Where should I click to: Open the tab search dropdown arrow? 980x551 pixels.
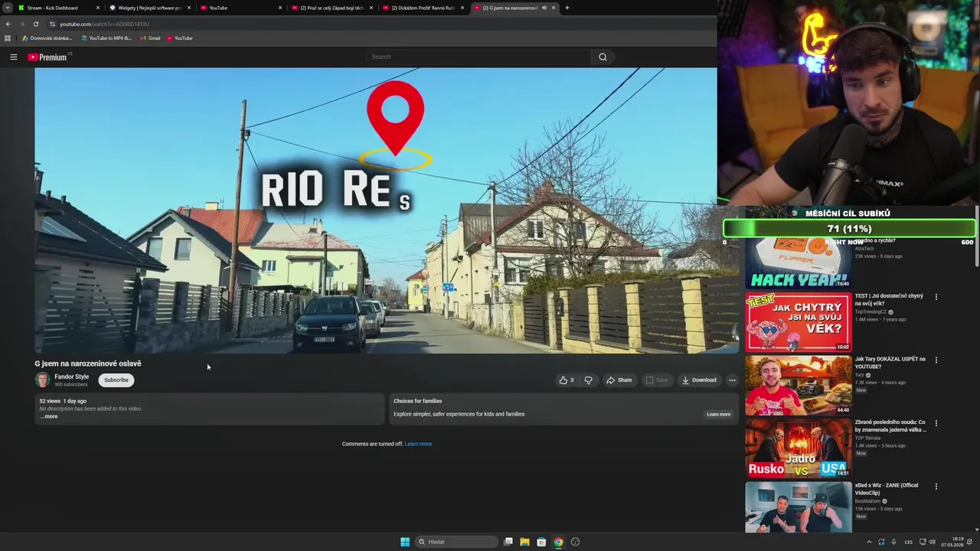coord(7,8)
